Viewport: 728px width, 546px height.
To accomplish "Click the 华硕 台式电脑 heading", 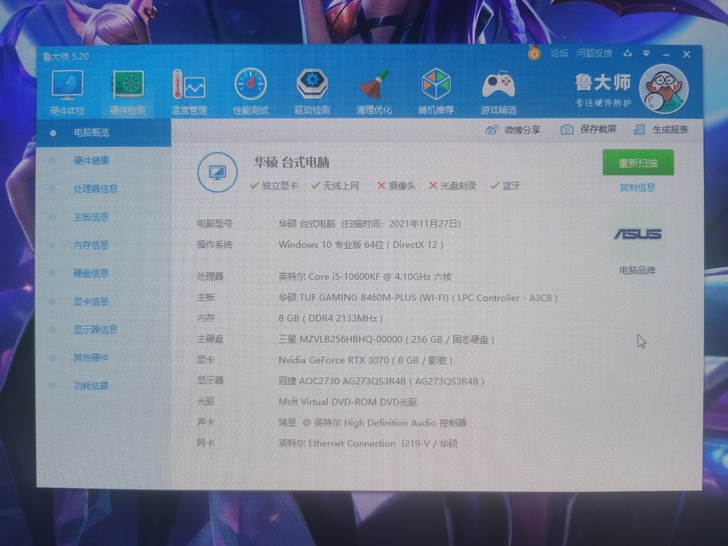I will 292,162.
